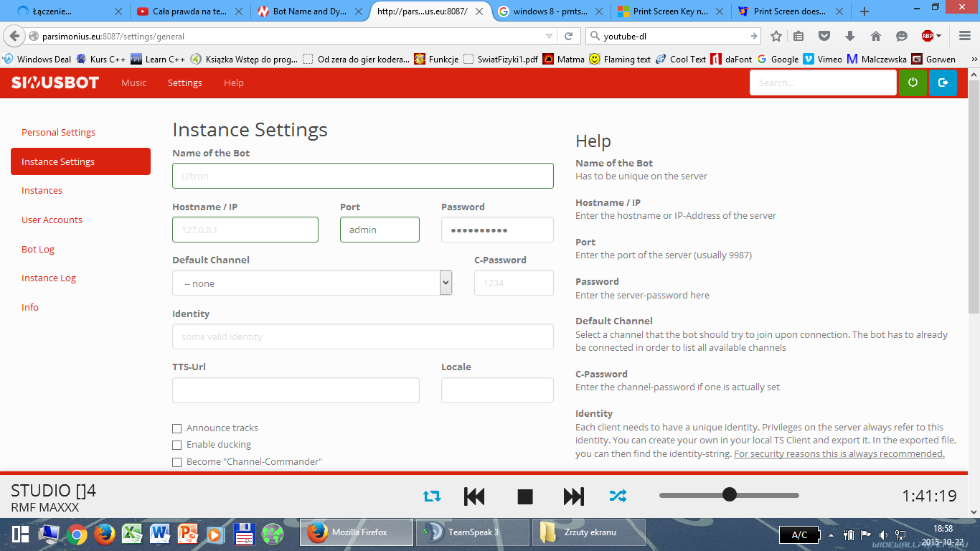Click the Locale input field
Image resolution: width=980 pixels, height=551 pixels.
(497, 390)
